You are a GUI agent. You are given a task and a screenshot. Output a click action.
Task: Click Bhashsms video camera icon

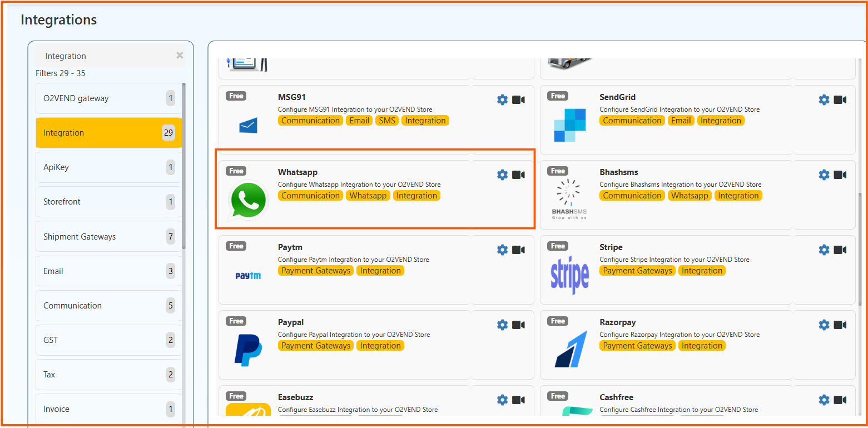coord(840,175)
